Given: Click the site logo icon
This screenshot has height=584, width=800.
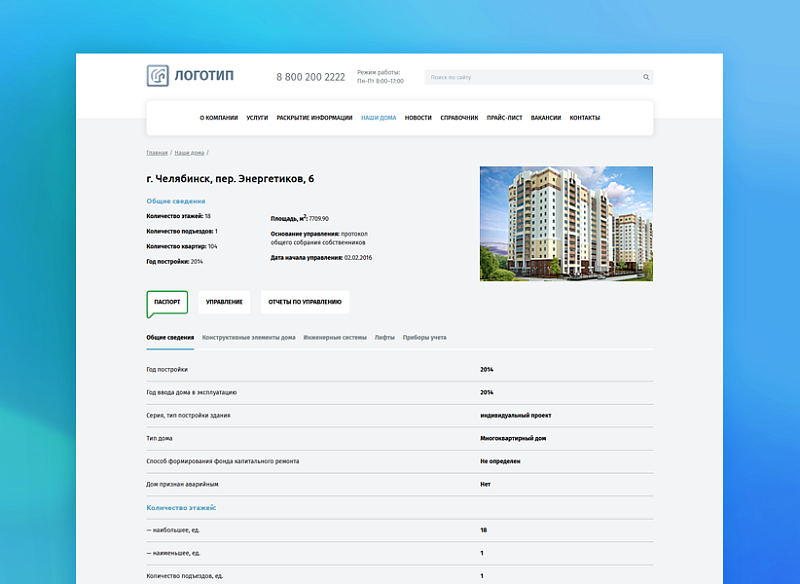Looking at the screenshot, I should [158, 76].
